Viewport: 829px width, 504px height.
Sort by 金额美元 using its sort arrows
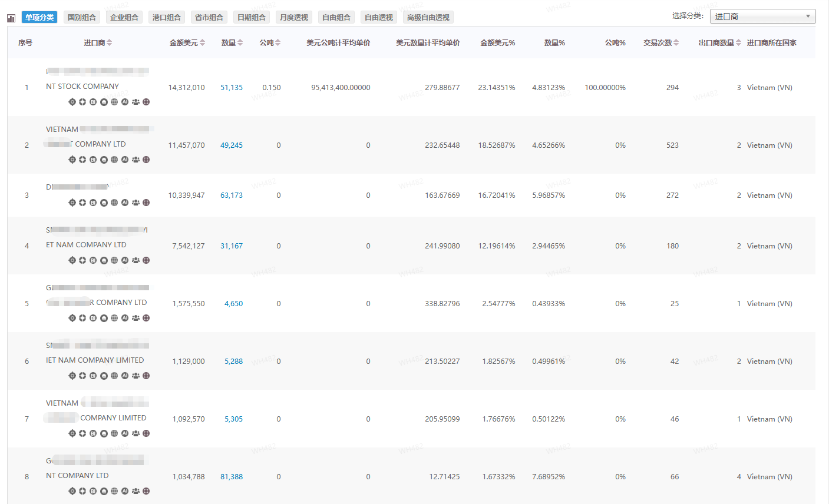click(x=203, y=42)
